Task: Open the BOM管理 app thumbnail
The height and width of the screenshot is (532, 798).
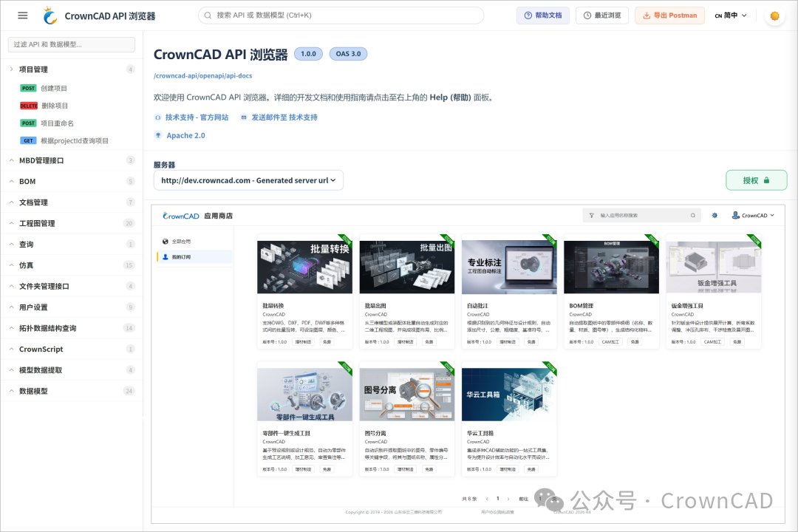Action: coord(611,267)
